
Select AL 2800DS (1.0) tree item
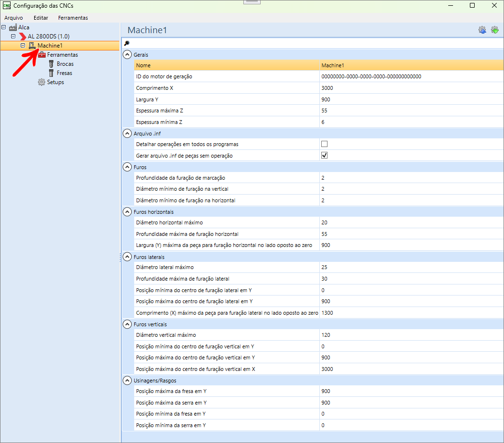point(49,37)
